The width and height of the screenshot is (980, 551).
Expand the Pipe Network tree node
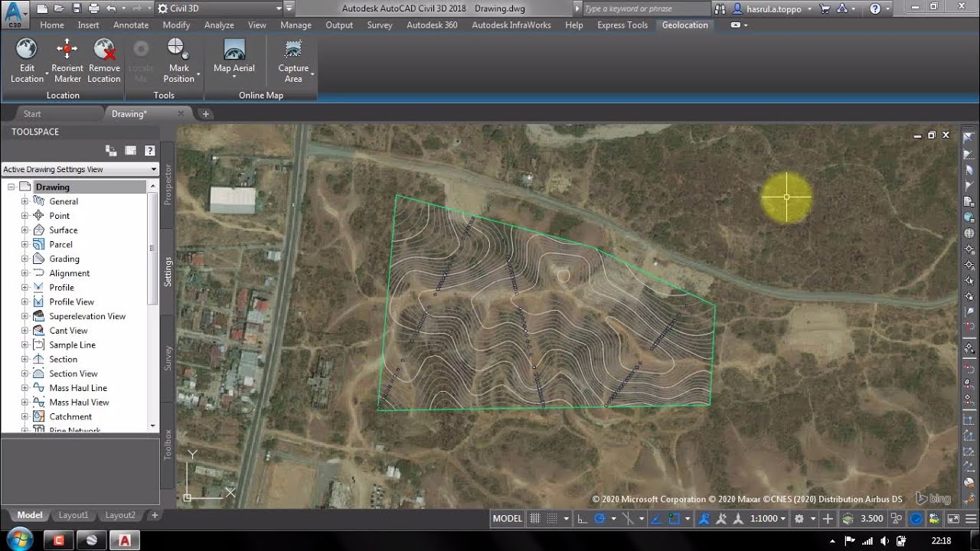coord(24,430)
